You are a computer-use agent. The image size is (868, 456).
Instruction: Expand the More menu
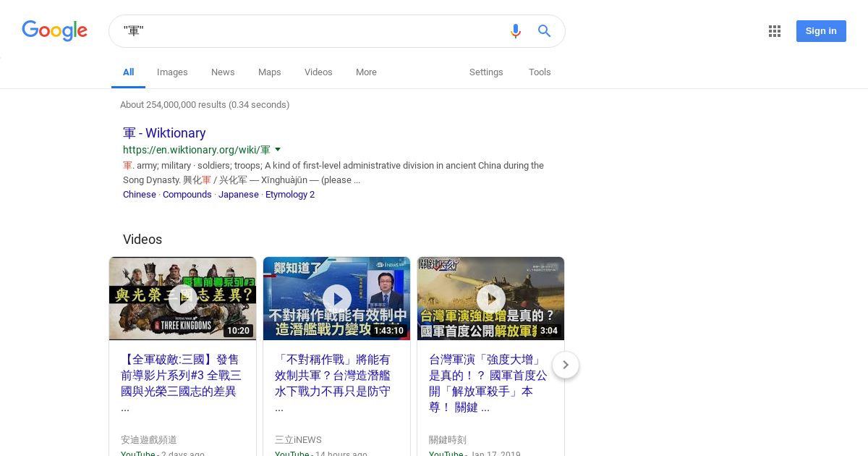click(366, 72)
